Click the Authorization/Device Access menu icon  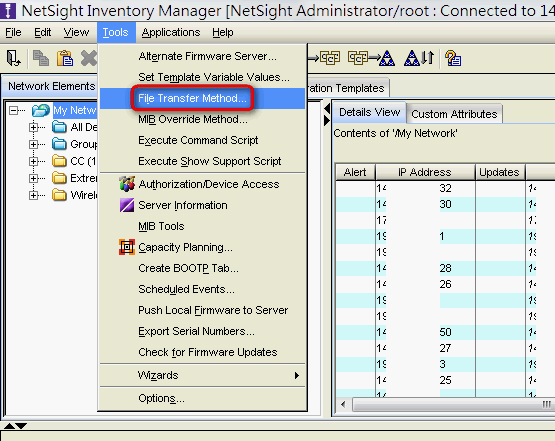coord(127,184)
